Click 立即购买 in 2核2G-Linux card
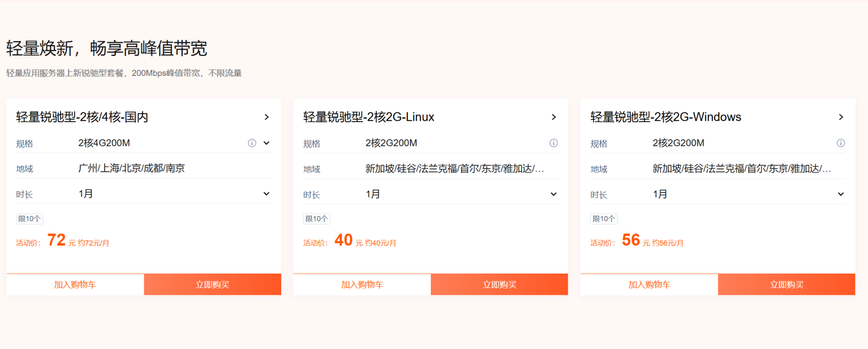Screen dimensions: 868x349 (500, 284)
